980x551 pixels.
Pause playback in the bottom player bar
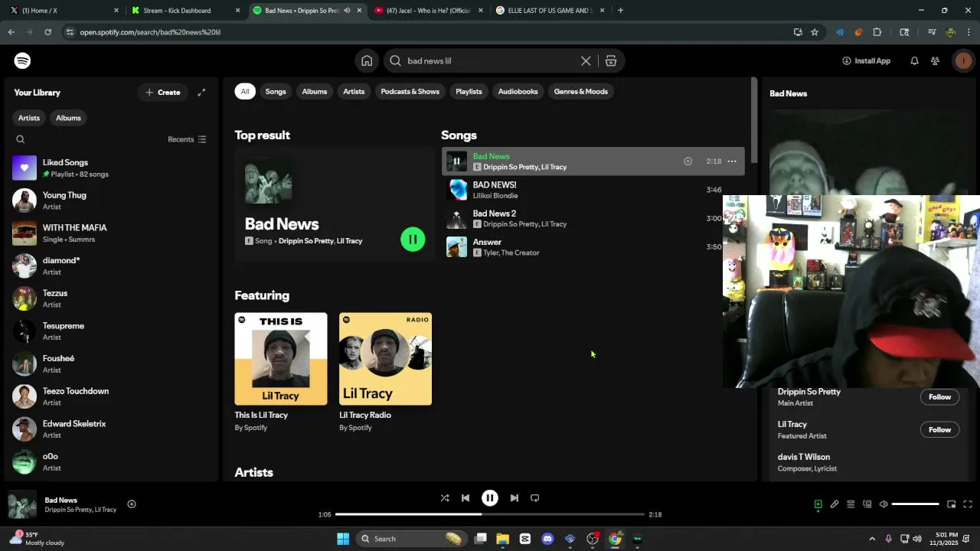coord(490,497)
